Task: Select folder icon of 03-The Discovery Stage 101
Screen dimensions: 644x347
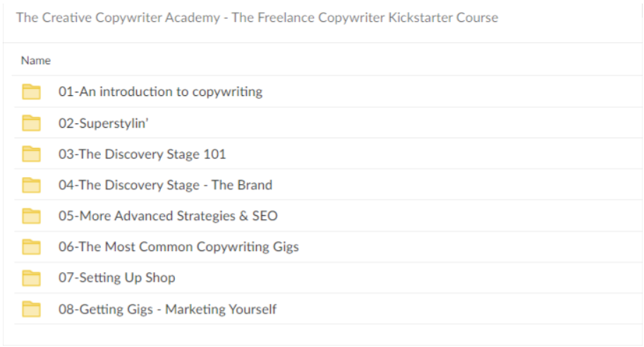Action: 31,154
